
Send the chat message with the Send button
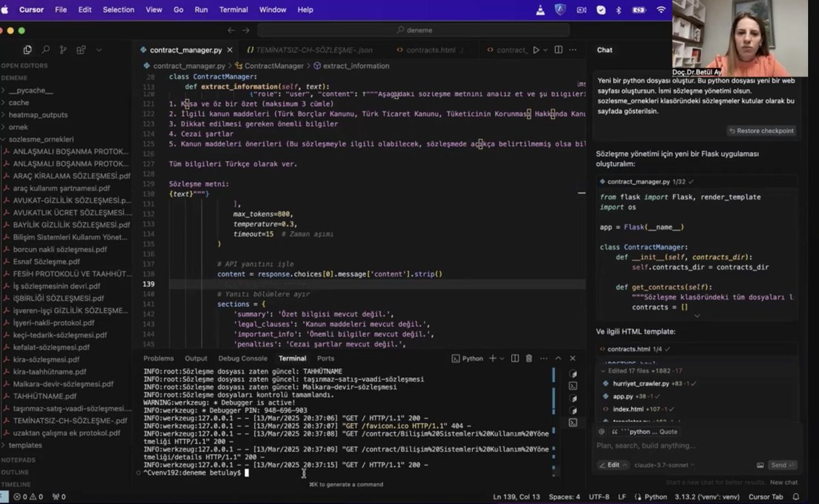pyautogui.click(x=782, y=465)
